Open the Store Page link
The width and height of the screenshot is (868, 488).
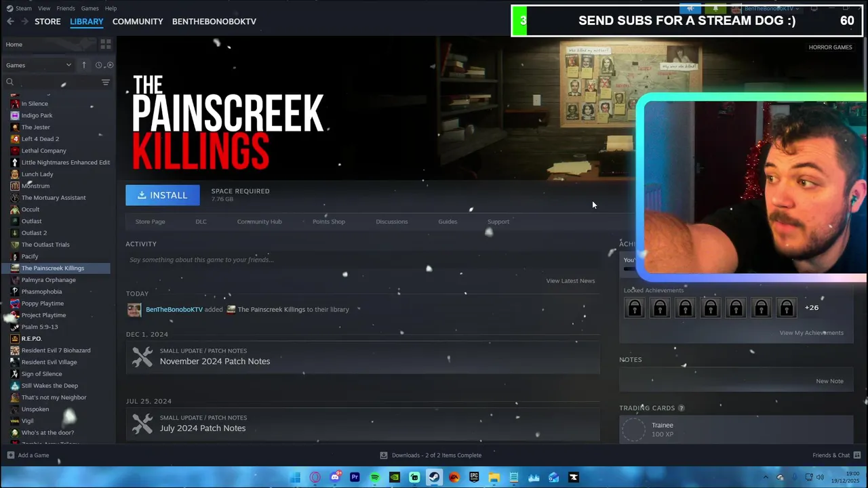pos(150,222)
